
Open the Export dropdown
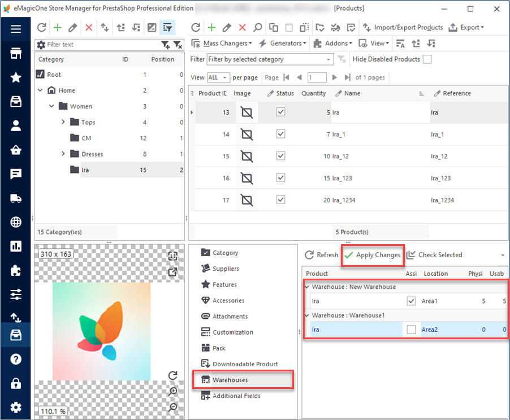466,27
